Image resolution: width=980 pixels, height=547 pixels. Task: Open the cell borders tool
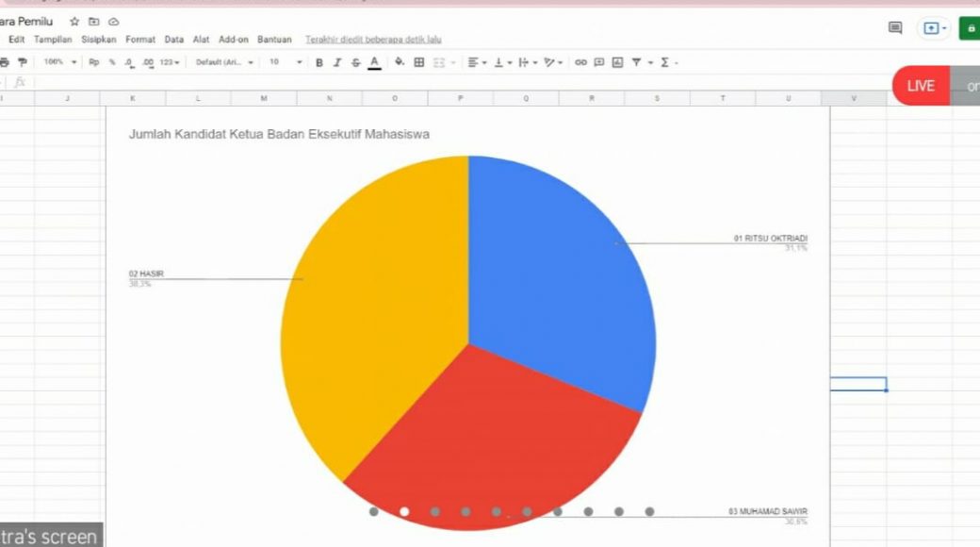click(419, 62)
